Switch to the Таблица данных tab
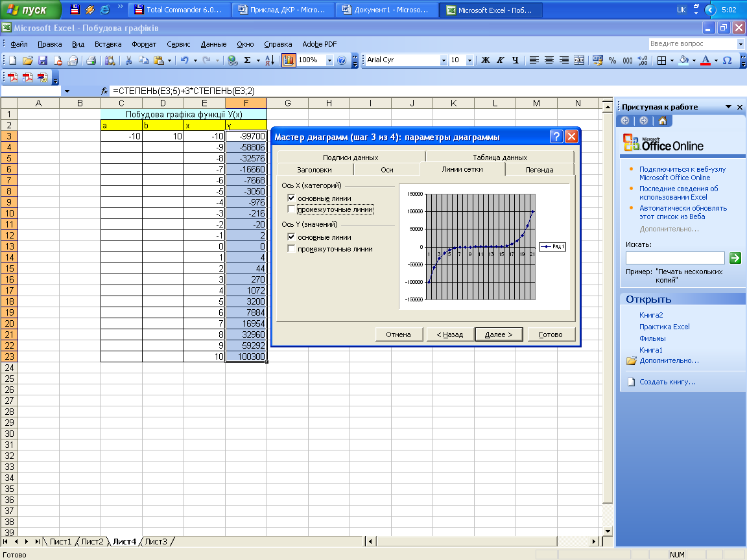Screen dimensions: 747x560 coord(500,157)
